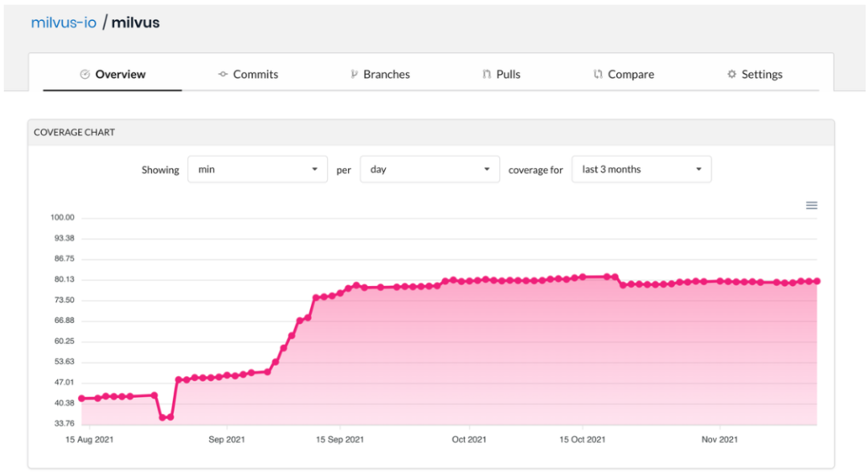Click the '15 Oct 2021' x-axis label

coord(583,440)
